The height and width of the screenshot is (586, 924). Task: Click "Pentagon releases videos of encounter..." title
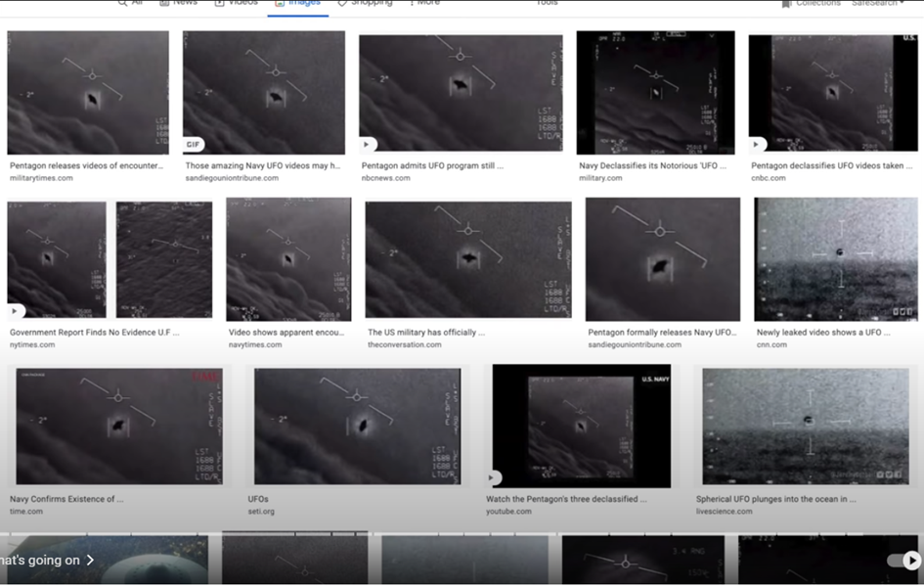pyautogui.click(x=86, y=165)
